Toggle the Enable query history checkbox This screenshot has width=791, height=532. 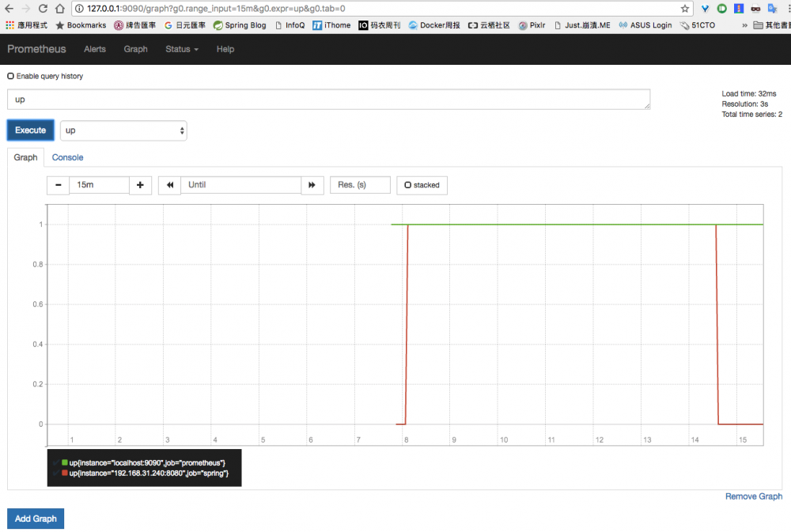(9, 76)
